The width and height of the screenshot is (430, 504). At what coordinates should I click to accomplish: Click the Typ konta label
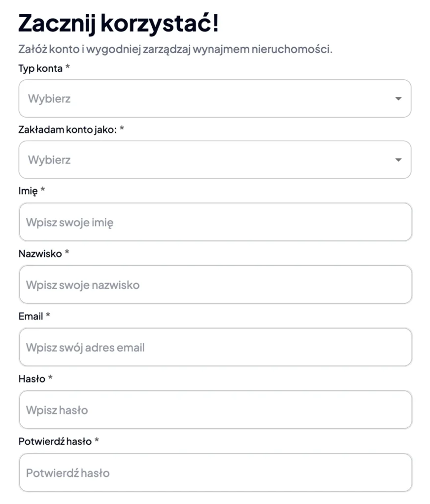41,68
